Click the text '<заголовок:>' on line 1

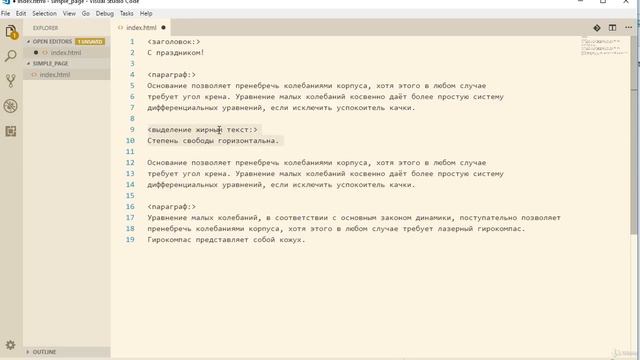click(174, 42)
